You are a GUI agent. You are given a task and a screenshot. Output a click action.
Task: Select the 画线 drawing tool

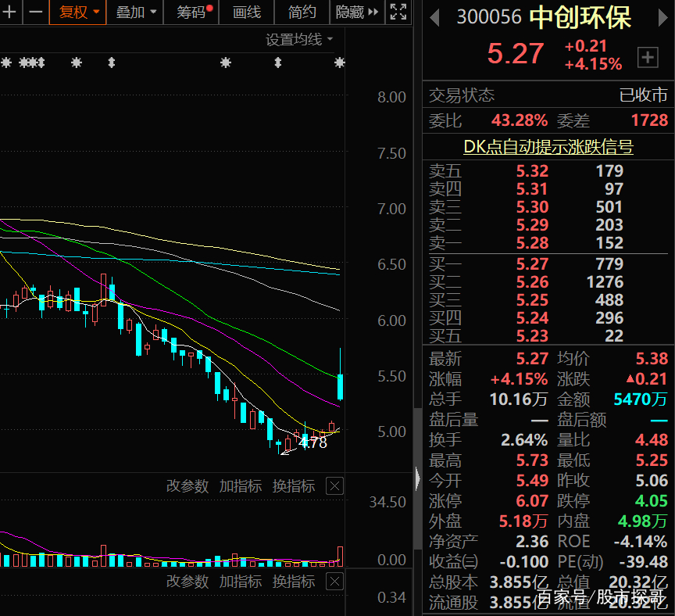[x=246, y=13]
